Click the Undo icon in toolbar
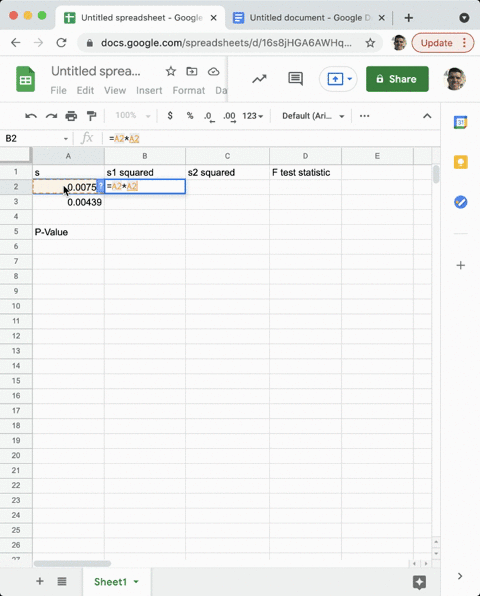 pyautogui.click(x=31, y=116)
